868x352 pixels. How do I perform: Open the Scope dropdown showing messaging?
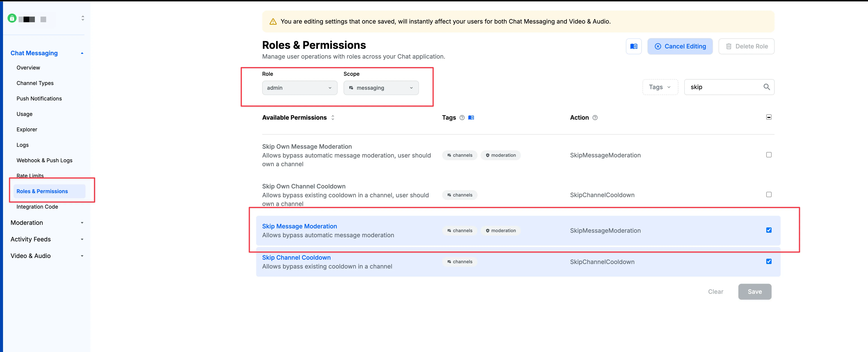click(x=381, y=88)
